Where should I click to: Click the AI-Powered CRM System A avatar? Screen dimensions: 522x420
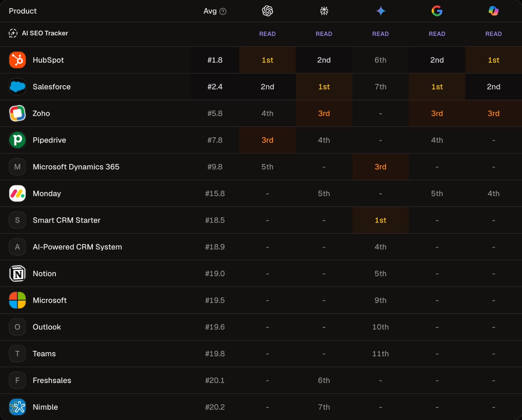(17, 247)
